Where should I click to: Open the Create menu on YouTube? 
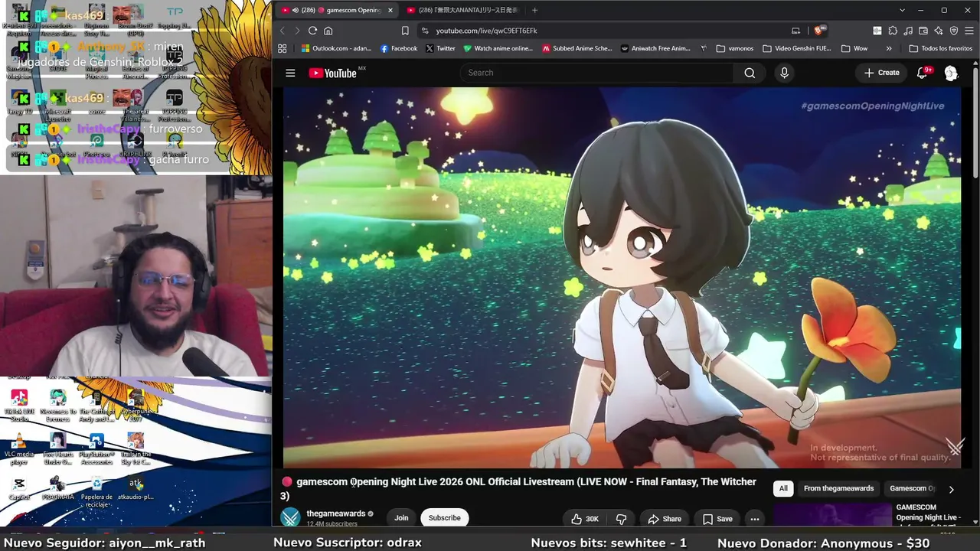pyautogui.click(x=881, y=73)
